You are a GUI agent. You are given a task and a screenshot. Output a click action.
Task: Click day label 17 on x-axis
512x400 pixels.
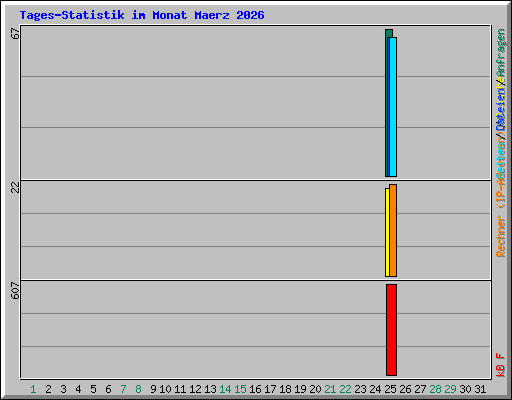pos(270,389)
